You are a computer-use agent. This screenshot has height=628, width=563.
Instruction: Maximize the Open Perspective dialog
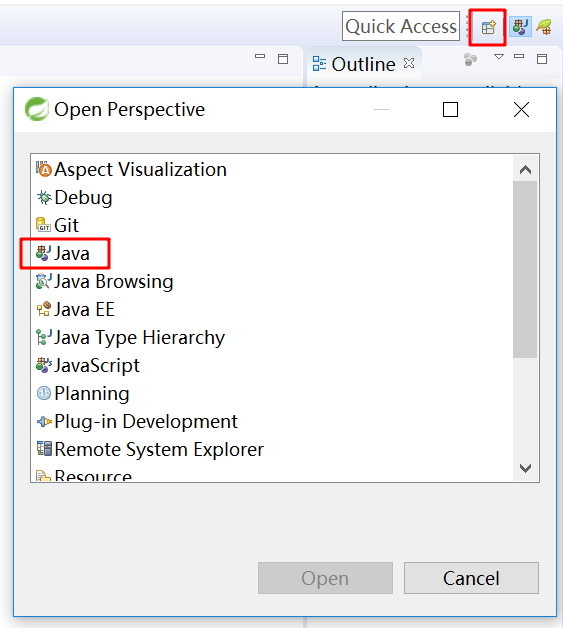point(450,109)
